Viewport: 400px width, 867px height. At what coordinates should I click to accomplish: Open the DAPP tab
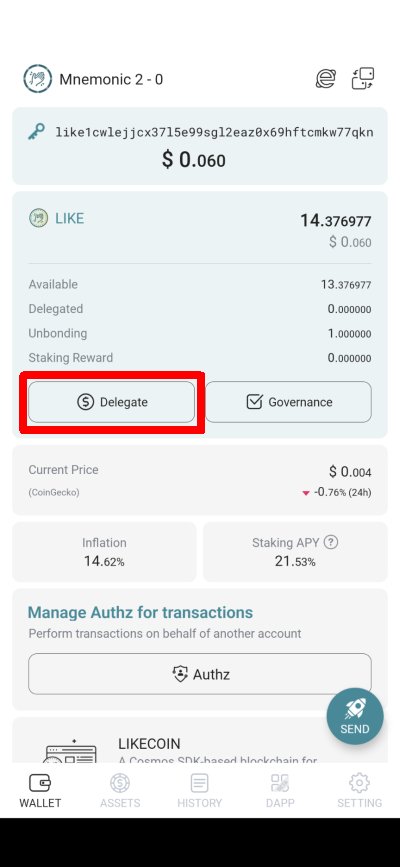[x=279, y=790]
